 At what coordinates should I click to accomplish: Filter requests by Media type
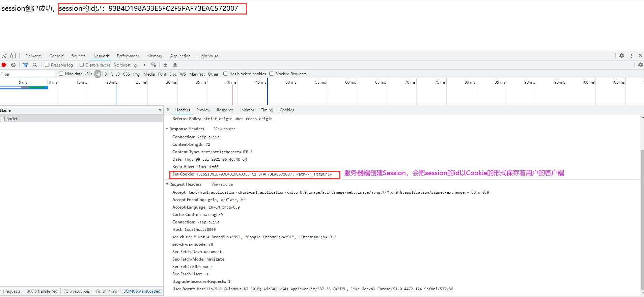click(x=149, y=74)
